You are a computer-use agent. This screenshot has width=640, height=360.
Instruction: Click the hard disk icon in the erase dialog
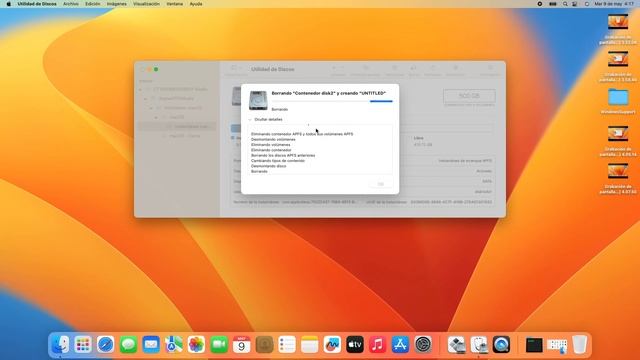pyautogui.click(x=258, y=100)
